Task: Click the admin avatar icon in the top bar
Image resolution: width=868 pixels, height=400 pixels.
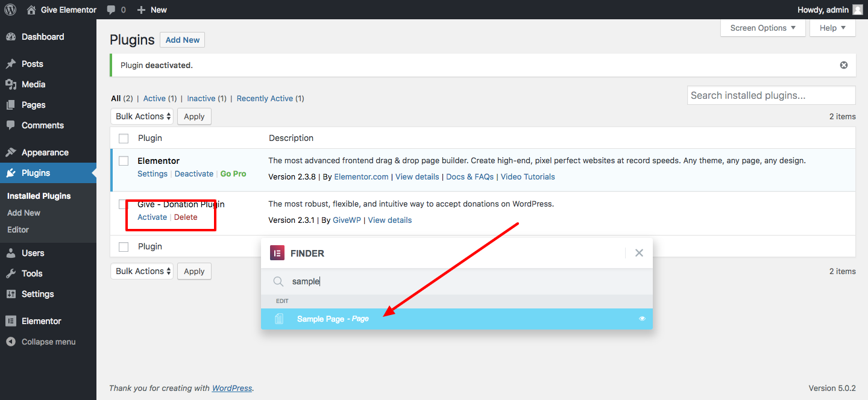Action: [x=857, y=10]
